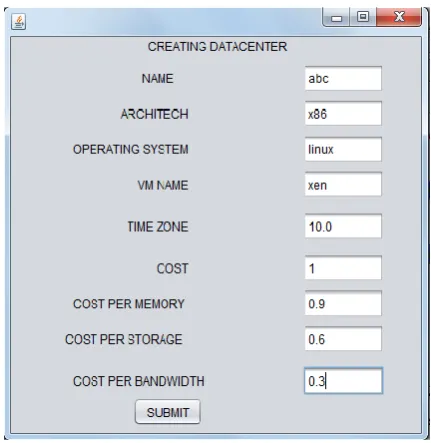
Task: Select the COST field showing 1
Action: 343,268
